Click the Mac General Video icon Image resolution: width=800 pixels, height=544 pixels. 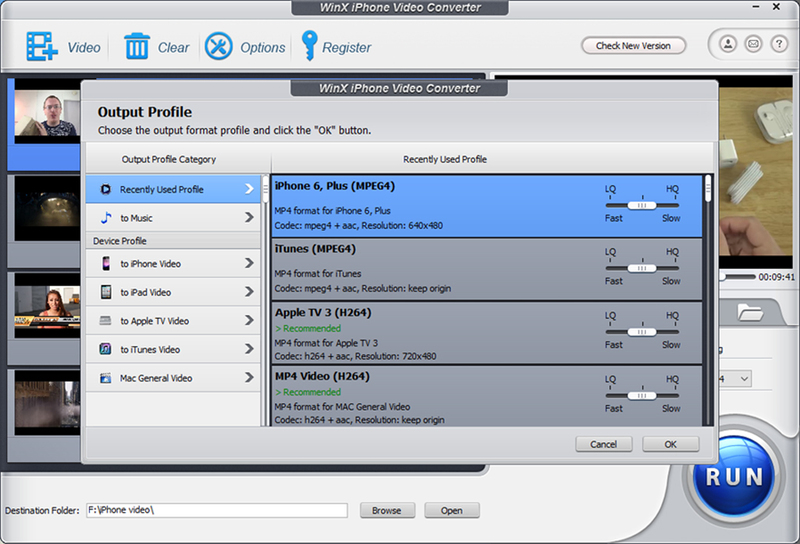[106, 378]
